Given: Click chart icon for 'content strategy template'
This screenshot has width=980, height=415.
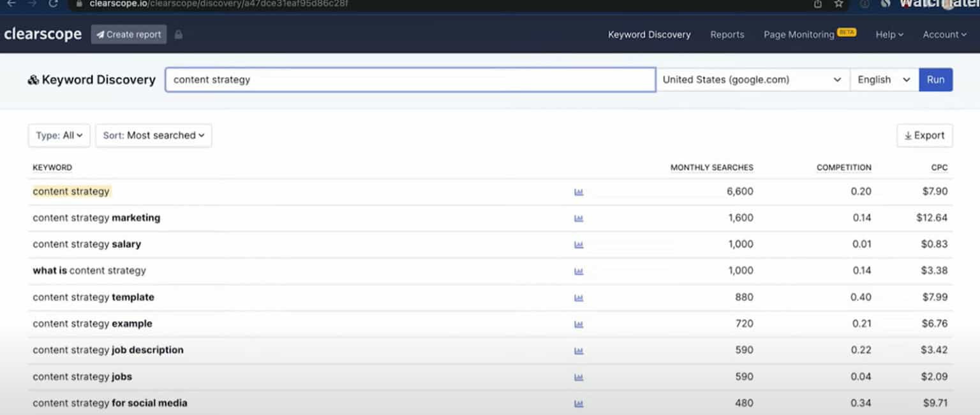Looking at the screenshot, I should coord(579,298).
